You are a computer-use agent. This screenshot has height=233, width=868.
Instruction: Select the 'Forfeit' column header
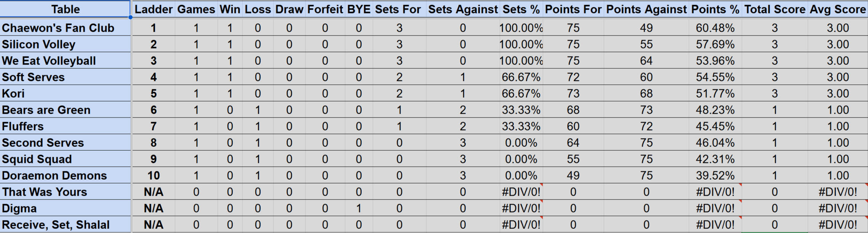click(325, 9)
